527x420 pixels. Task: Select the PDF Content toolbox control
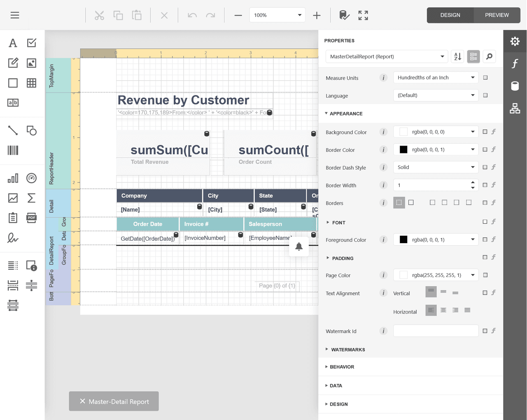(32, 218)
